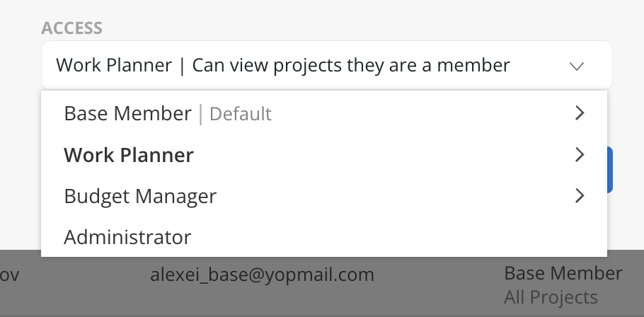Select the Base Member option
The height and width of the screenshot is (317, 644).
click(x=324, y=113)
